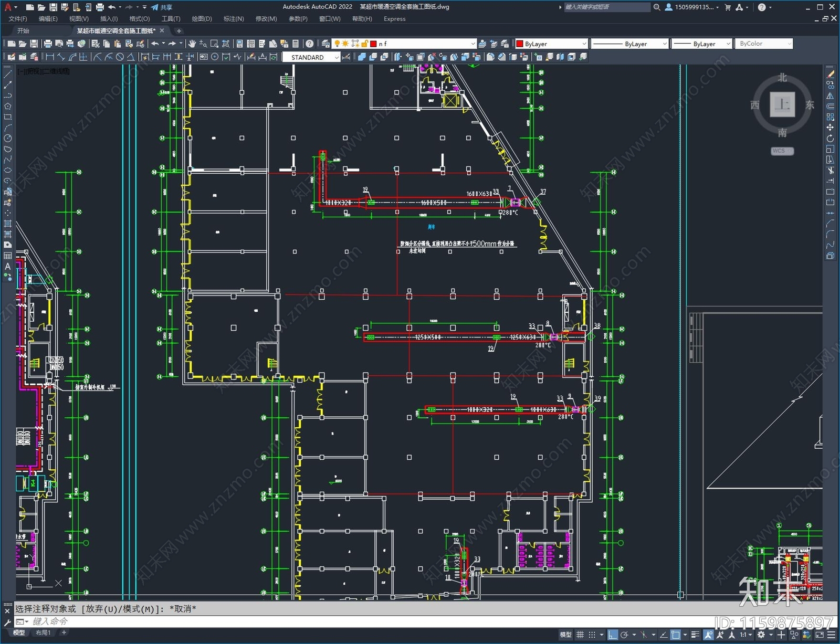Open the STANDARD dimension style dropdown
This screenshot has height=644, width=840.
pyautogui.click(x=311, y=57)
